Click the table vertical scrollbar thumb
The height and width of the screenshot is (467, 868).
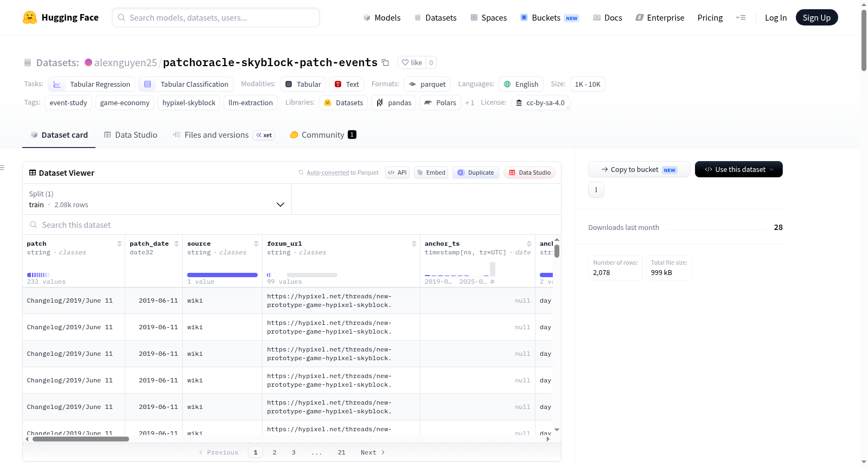[x=557, y=251]
